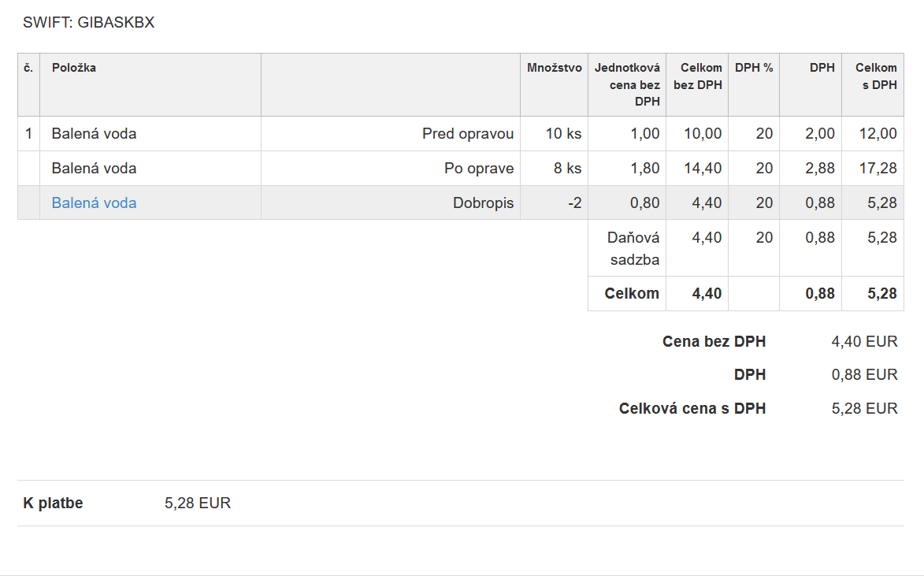Click the K platbe label
This screenshot has height=576, width=924.
tap(53, 503)
